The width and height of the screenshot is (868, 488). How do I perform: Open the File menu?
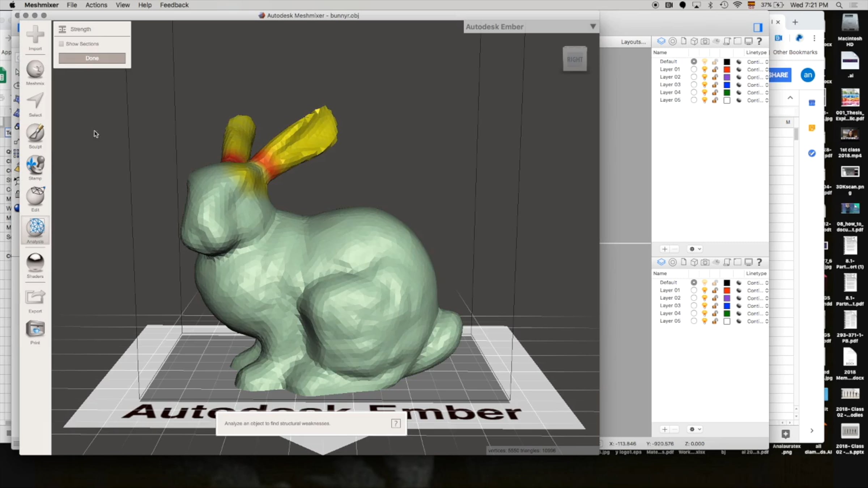coord(72,5)
